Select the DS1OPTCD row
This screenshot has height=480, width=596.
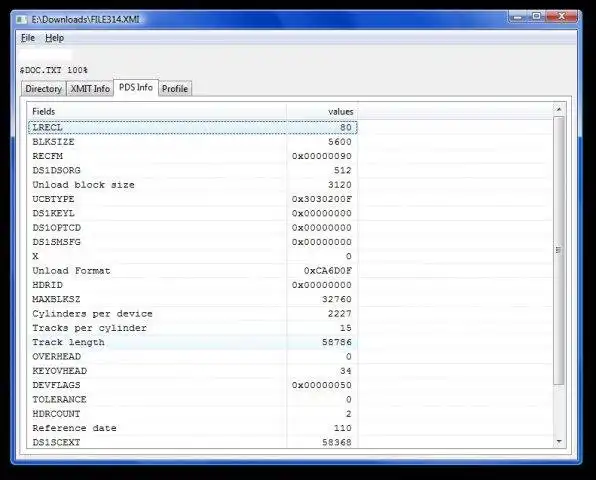(x=193, y=228)
